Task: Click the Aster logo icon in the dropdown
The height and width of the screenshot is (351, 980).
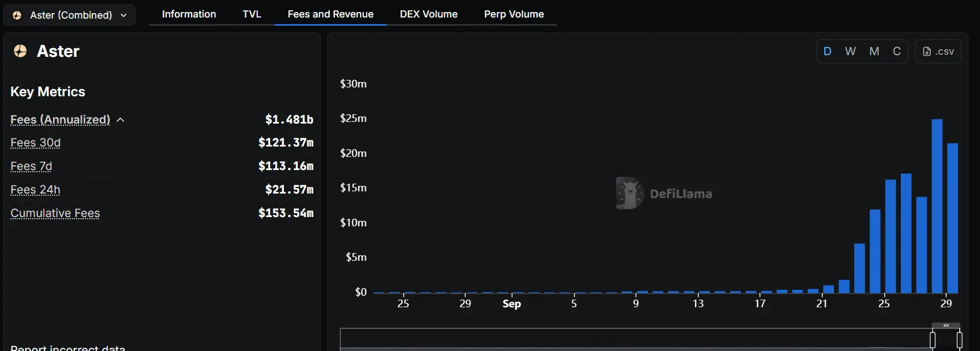Action: [17, 15]
